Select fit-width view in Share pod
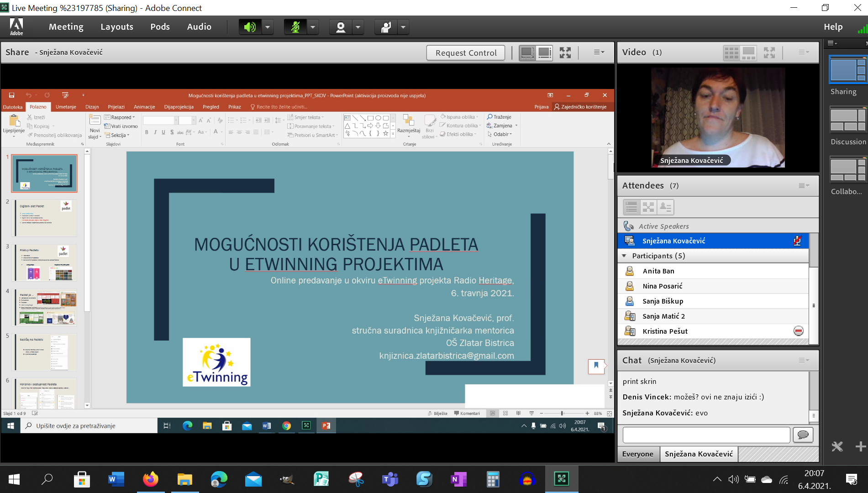 pyautogui.click(x=527, y=52)
